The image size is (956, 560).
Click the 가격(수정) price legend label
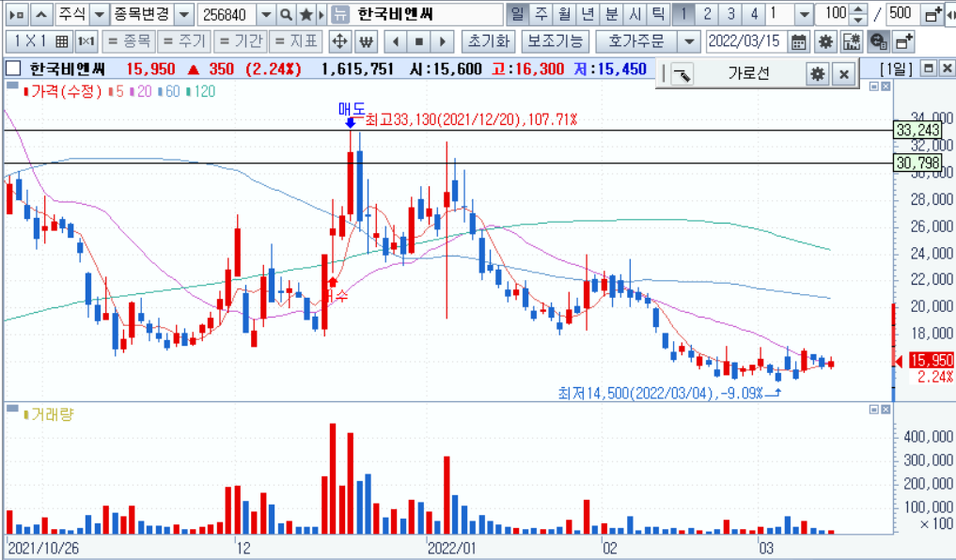click(63, 91)
